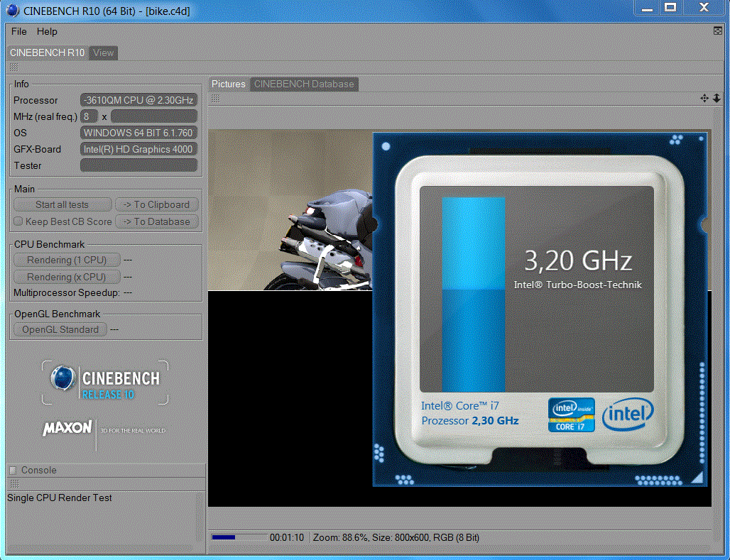Click the GFX-Board field Intel HD Graphics 4000
730x560 pixels.
[x=138, y=149]
